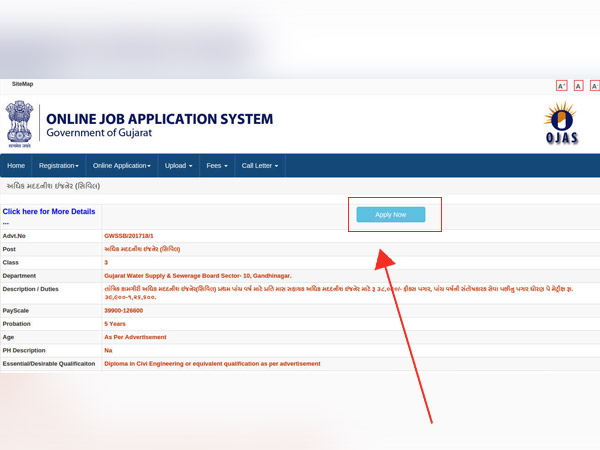Click the Post row Gujarati value
This screenshot has height=450, width=600.
[142, 249]
